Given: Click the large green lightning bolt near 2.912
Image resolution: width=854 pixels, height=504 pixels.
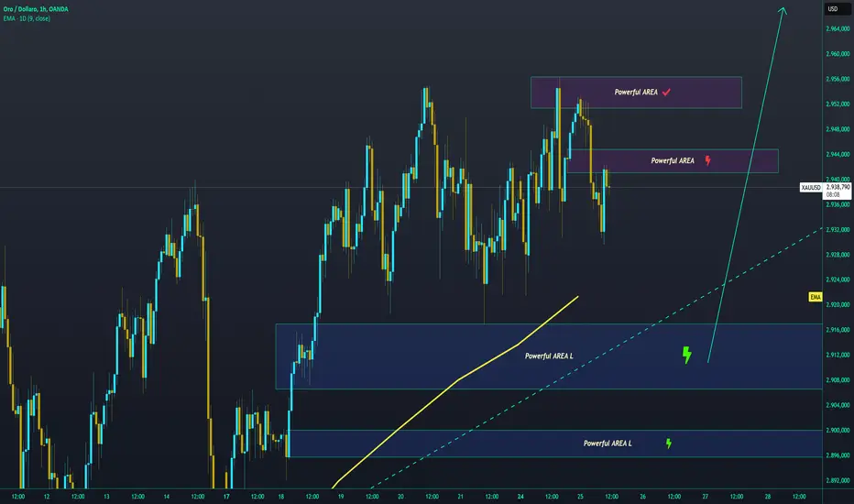Looking at the screenshot, I should click(687, 355).
